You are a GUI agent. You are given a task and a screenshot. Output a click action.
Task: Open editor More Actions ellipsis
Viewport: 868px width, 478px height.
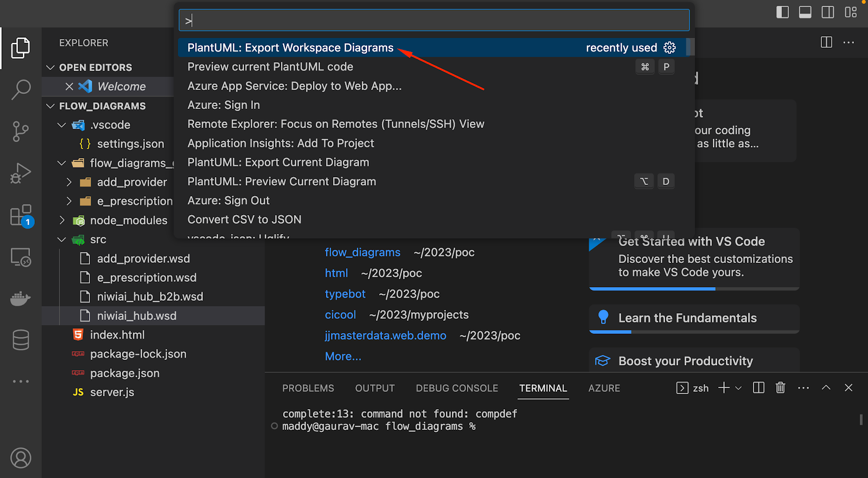(849, 42)
